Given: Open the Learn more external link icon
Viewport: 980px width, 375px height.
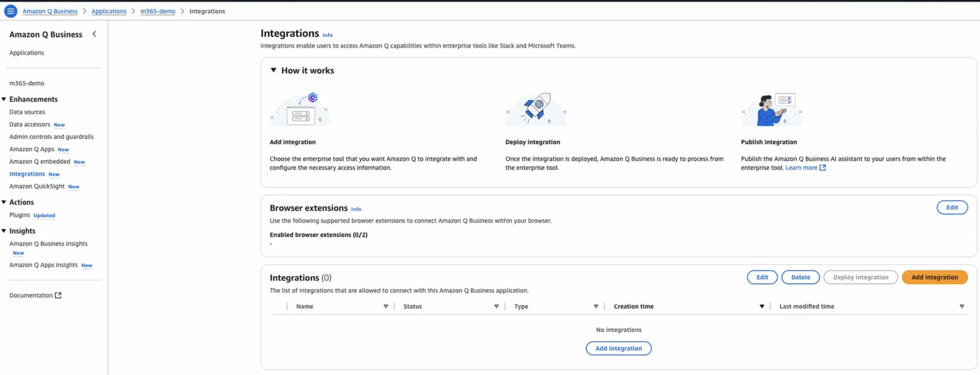Looking at the screenshot, I should [822, 168].
